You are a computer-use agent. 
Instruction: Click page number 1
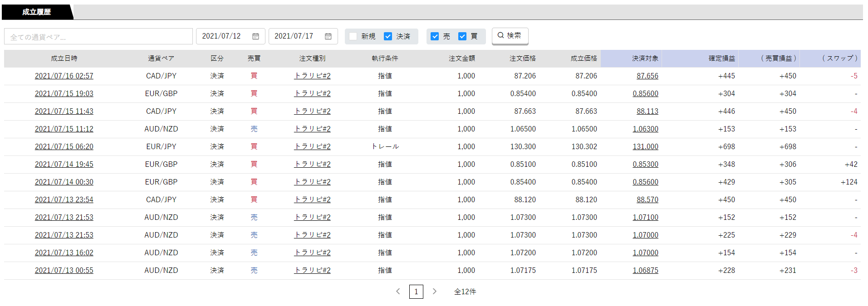click(416, 291)
